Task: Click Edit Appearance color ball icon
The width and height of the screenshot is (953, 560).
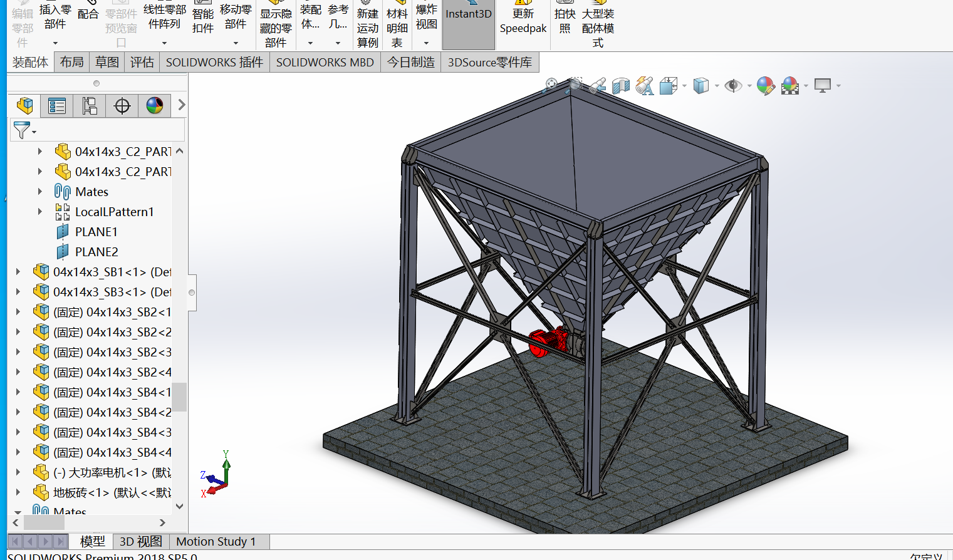Action: pyautogui.click(x=766, y=85)
